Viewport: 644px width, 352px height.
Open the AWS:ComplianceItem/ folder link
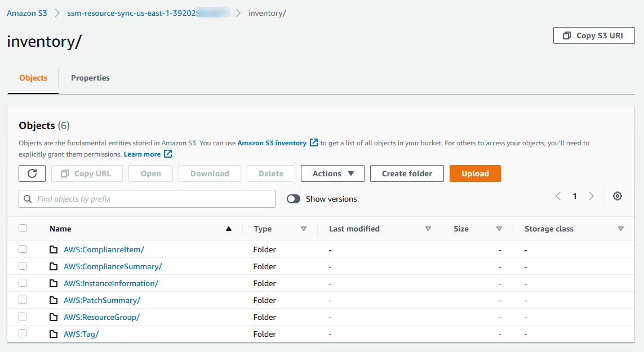(104, 249)
